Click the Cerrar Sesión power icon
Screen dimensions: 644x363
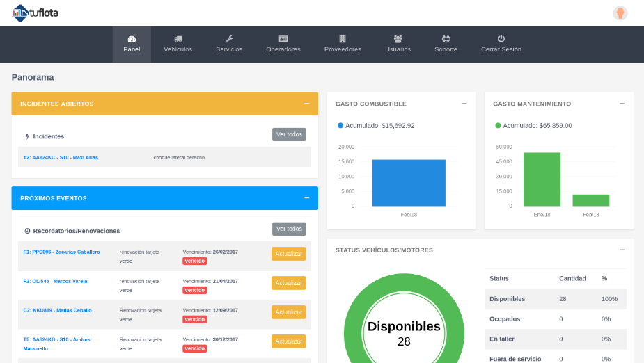click(501, 39)
